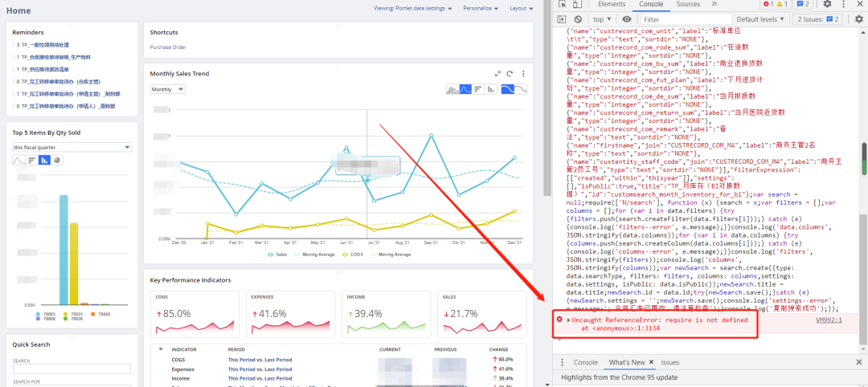The image size is (868, 387).
Task: Click the inspect element selector icon
Action: click(x=563, y=4)
